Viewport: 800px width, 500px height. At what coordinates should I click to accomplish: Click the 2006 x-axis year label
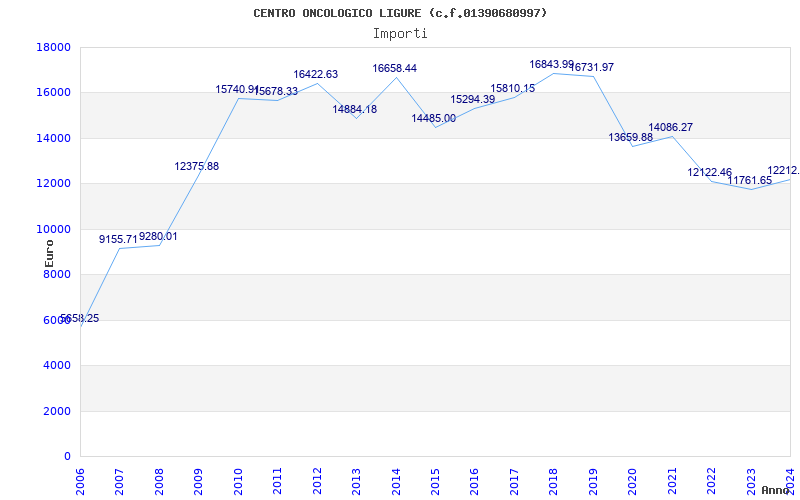80,478
